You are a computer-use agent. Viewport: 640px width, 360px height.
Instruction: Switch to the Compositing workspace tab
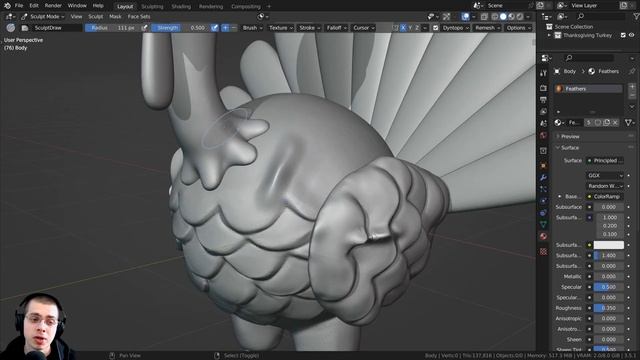(x=246, y=7)
